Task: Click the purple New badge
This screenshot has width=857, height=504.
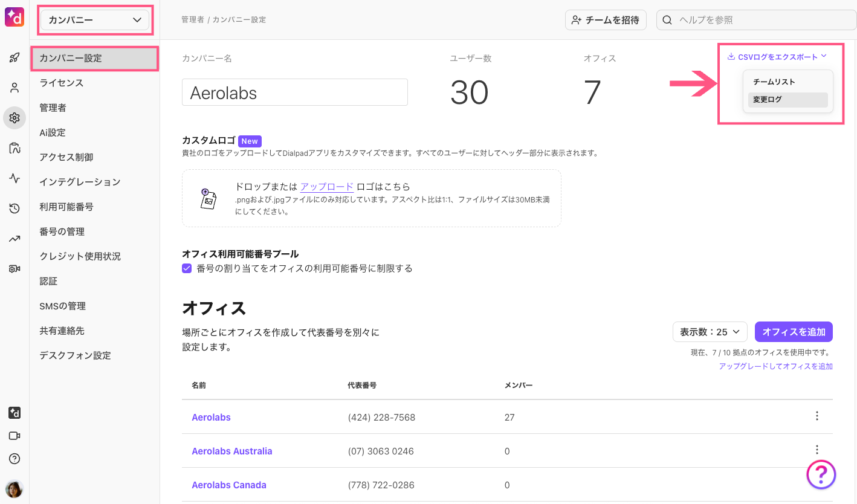Action: click(250, 141)
